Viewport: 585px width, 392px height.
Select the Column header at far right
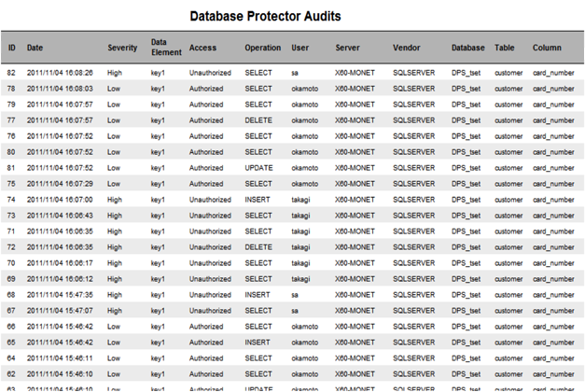pos(547,47)
